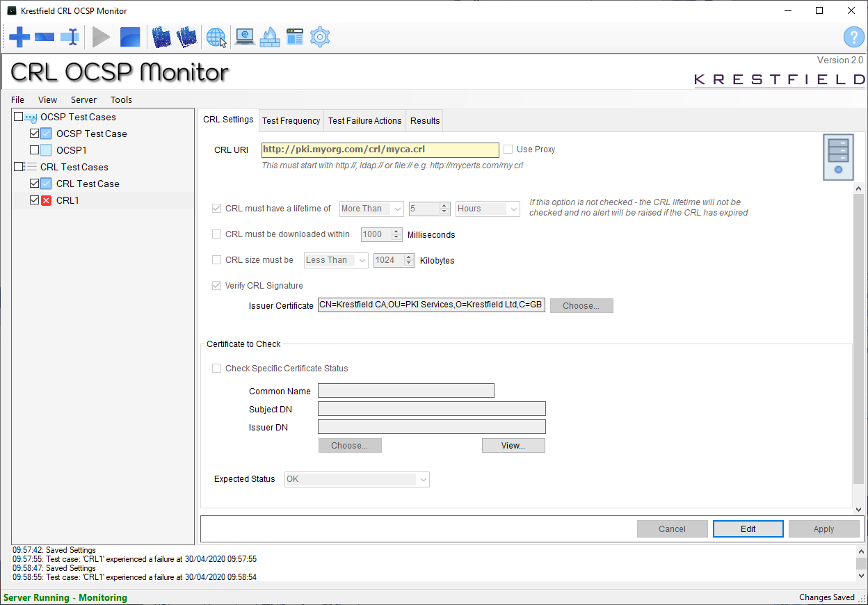Uncheck the CRL1 checkbox
Image resolution: width=868 pixels, height=605 pixels.
(x=34, y=200)
